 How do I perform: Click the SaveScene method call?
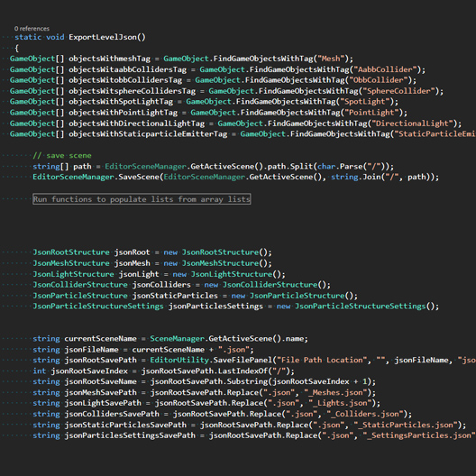[x=139, y=177]
